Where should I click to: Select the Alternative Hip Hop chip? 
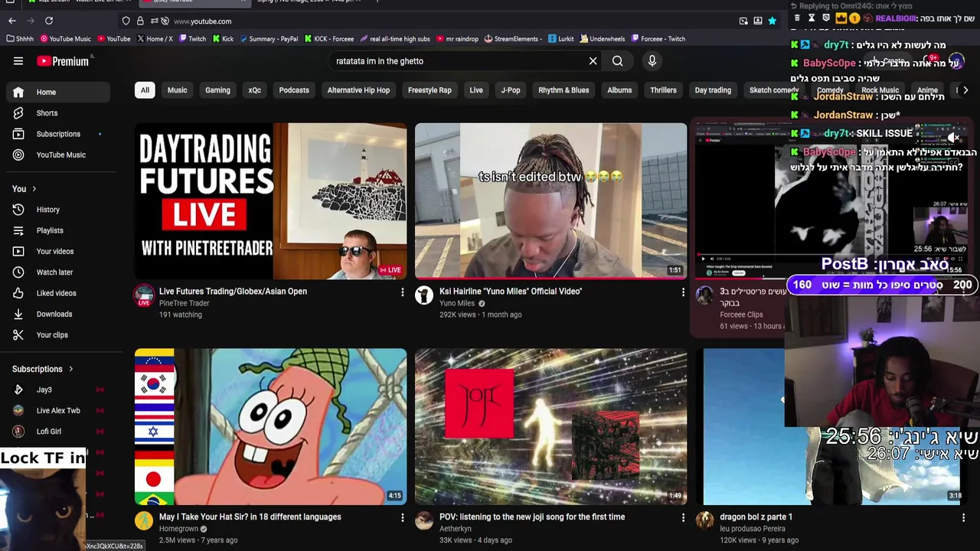click(358, 90)
